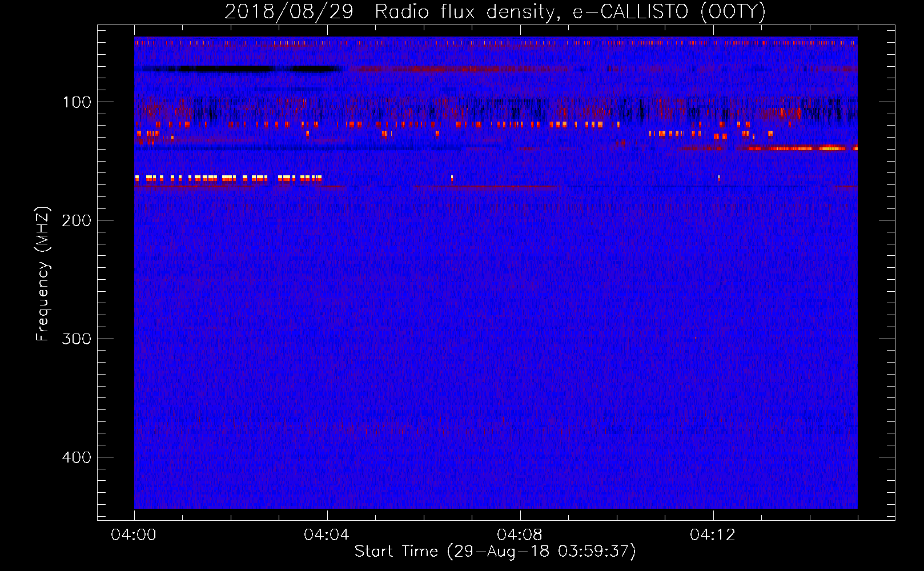Select the 200 frequency tick label
Image resolution: width=924 pixels, height=571 pixels.
click(x=77, y=220)
